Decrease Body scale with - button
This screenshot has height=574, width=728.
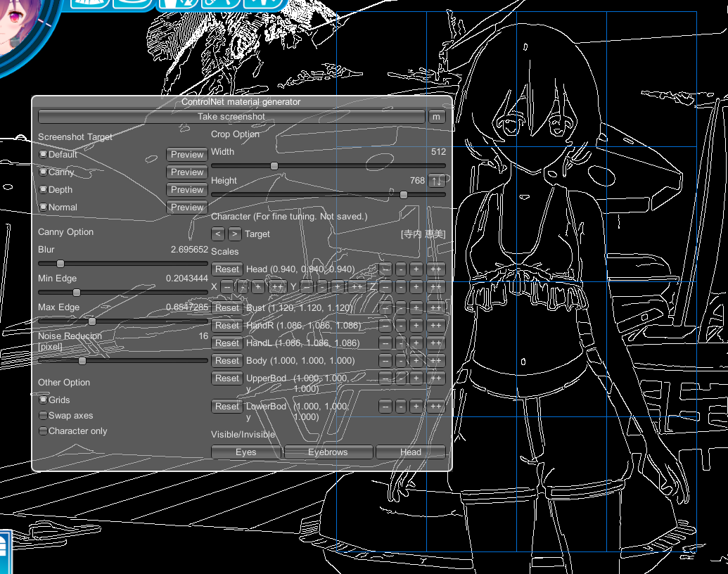[401, 361]
